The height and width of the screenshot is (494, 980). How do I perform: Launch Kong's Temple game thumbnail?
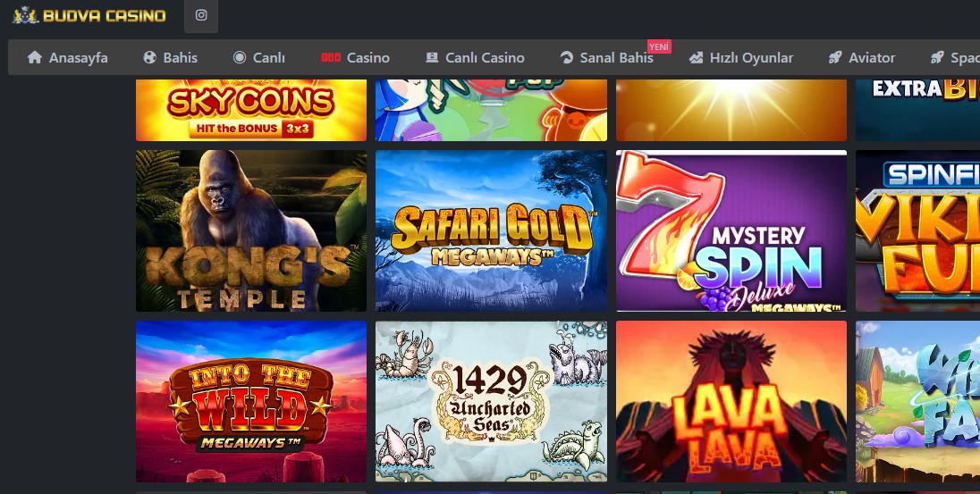[251, 230]
